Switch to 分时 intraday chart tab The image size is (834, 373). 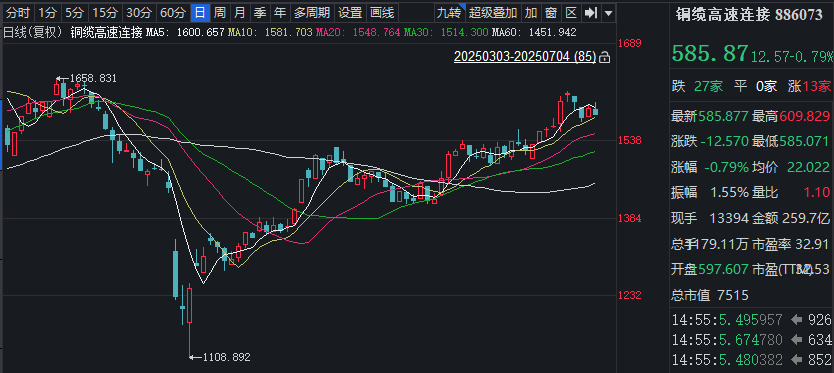tap(18, 12)
